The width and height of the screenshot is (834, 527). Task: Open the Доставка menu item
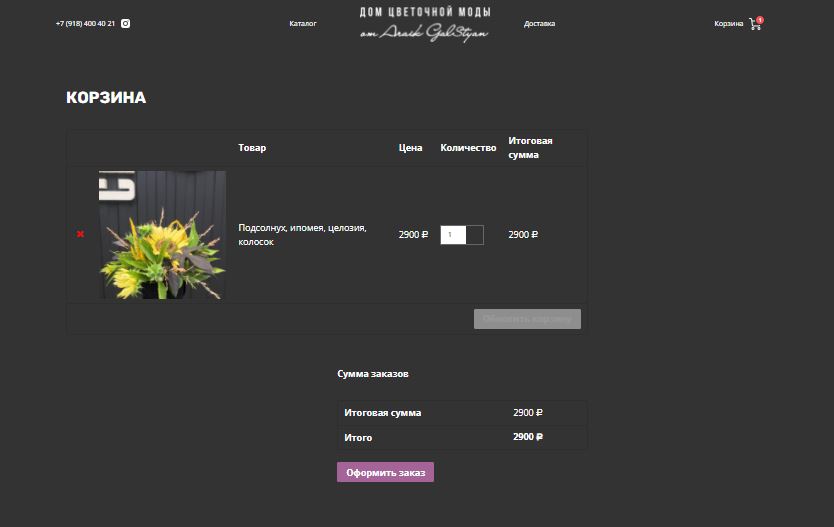[x=539, y=23]
